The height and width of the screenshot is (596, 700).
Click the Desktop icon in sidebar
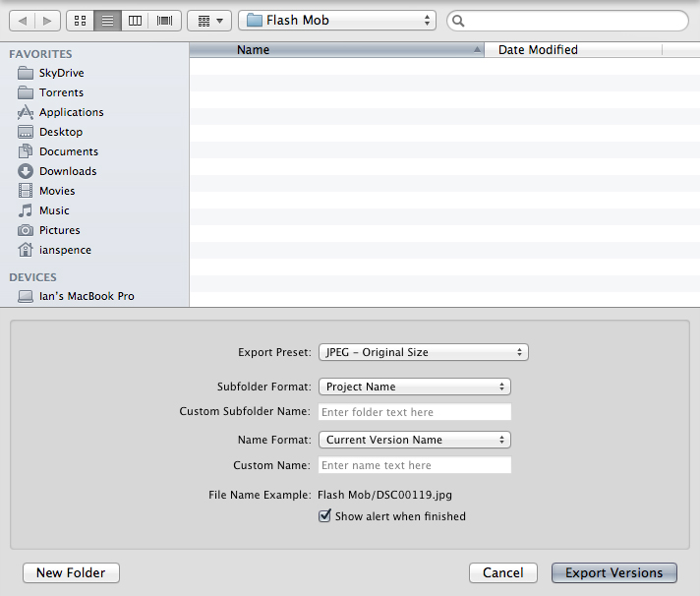[26, 132]
